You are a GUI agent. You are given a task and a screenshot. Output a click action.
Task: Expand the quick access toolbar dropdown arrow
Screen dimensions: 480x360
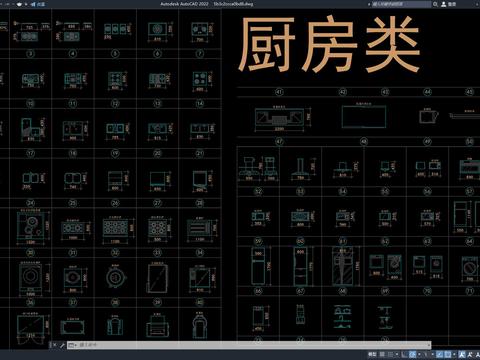pos(26,4)
